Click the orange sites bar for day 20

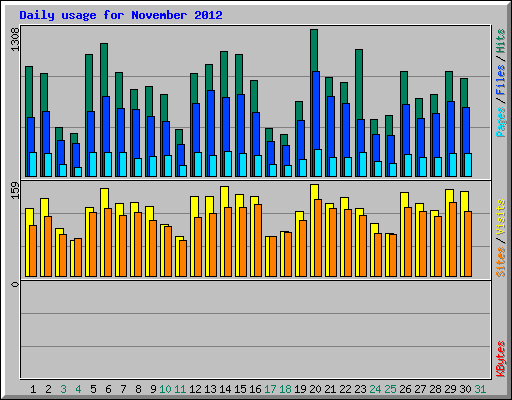tap(318, 238)
